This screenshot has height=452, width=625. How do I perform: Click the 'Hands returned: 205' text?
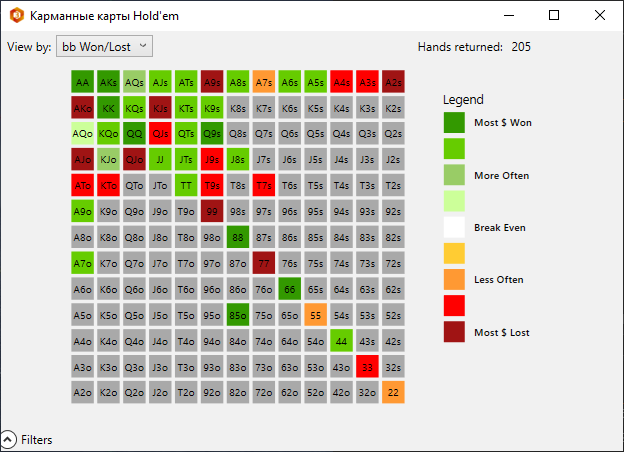pyautogui.click(x=474, y=47)
